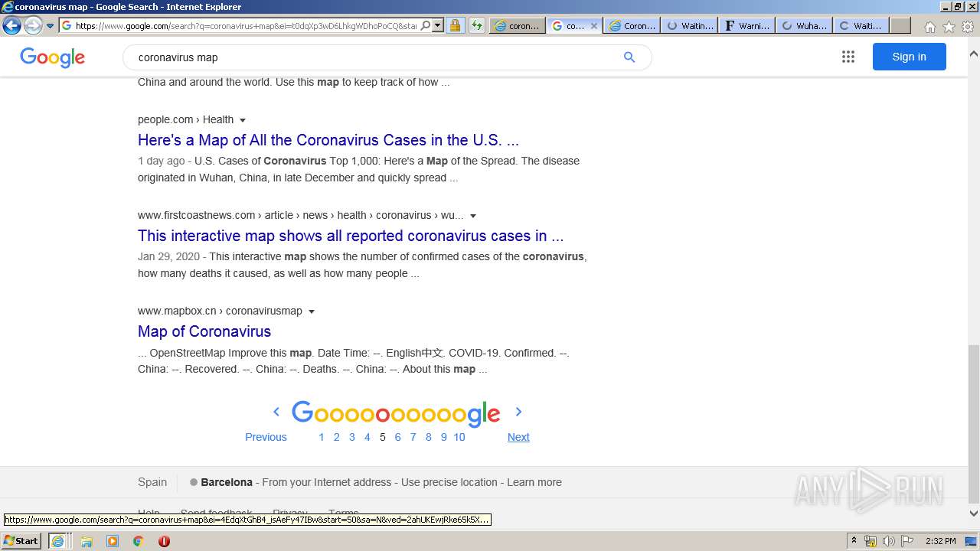
Task: Open the recent pages dropdown arrow
Action: point(51,26)
